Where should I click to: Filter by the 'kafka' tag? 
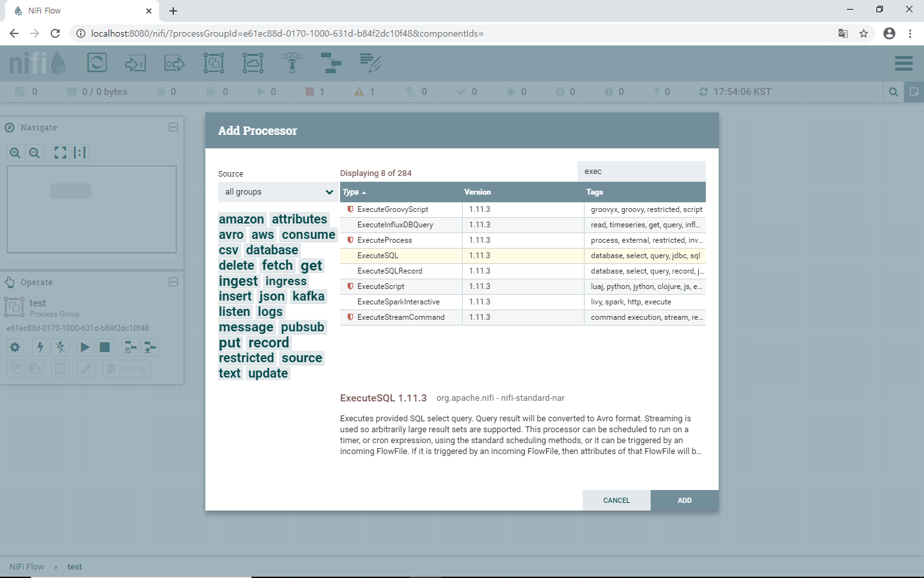tap(309, 296)
